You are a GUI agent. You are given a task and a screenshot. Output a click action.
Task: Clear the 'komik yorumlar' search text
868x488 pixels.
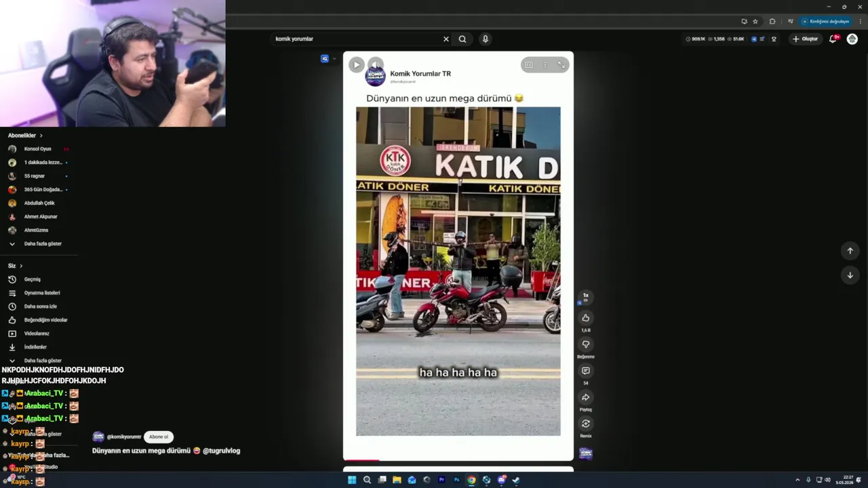[446, 39]
